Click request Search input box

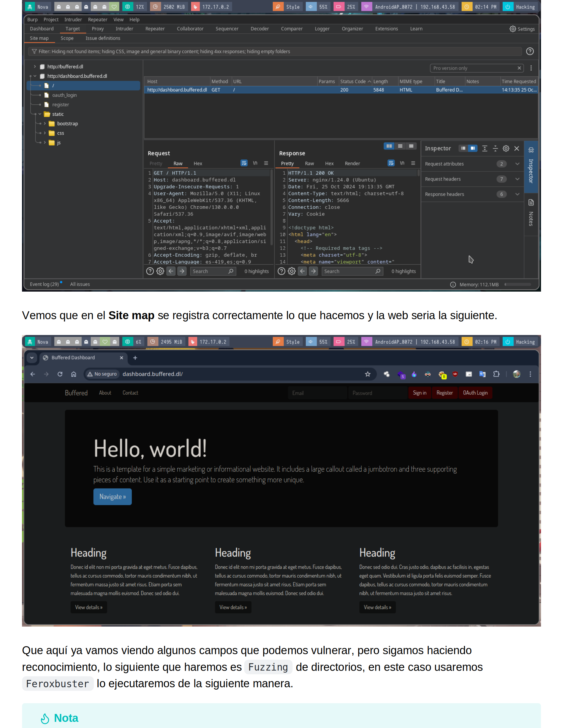click(213, 271)
